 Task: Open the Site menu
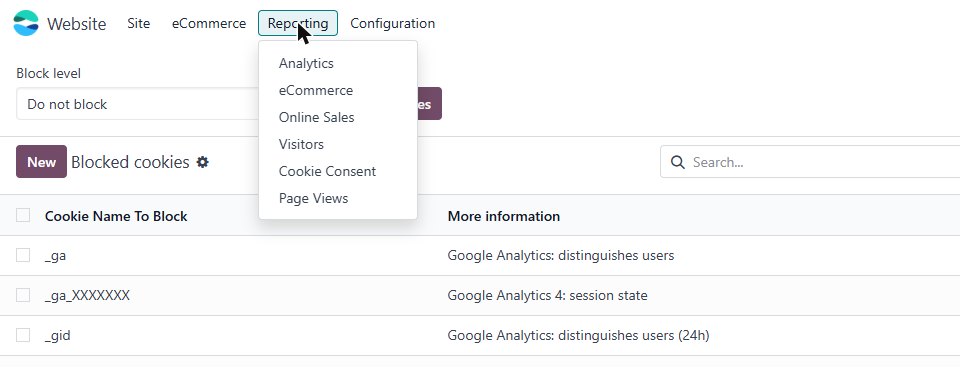[x=138, y=23]
